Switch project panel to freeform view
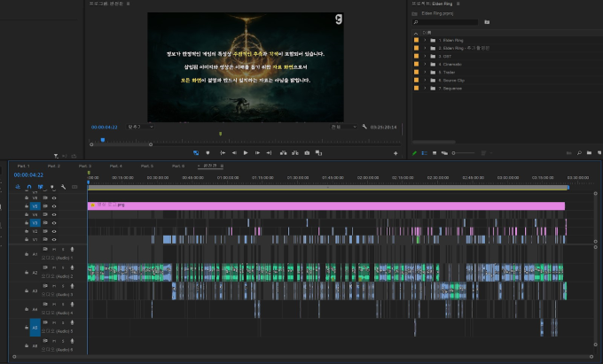603x364 pixels. click(444, 153)
